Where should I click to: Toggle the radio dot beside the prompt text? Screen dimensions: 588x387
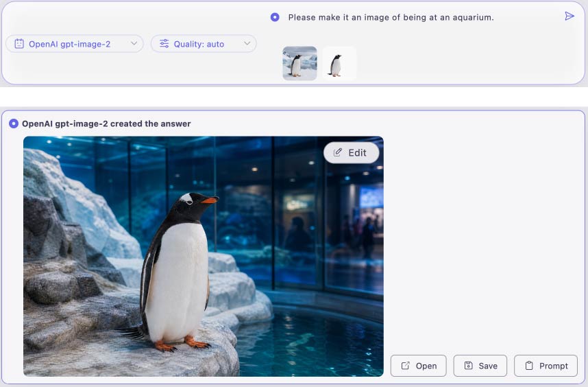pyautogui.click(x=275, y=17)
